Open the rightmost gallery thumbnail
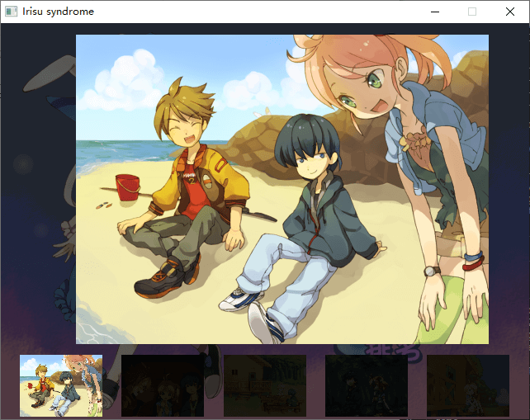530x420 pixels. pyautogui.click(x=467, y=385)
